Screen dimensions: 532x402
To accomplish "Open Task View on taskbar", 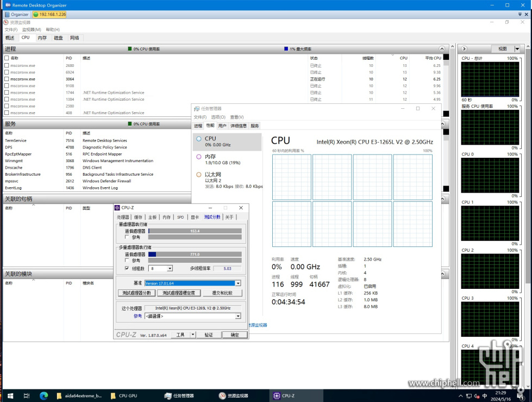I will [27, 396].
